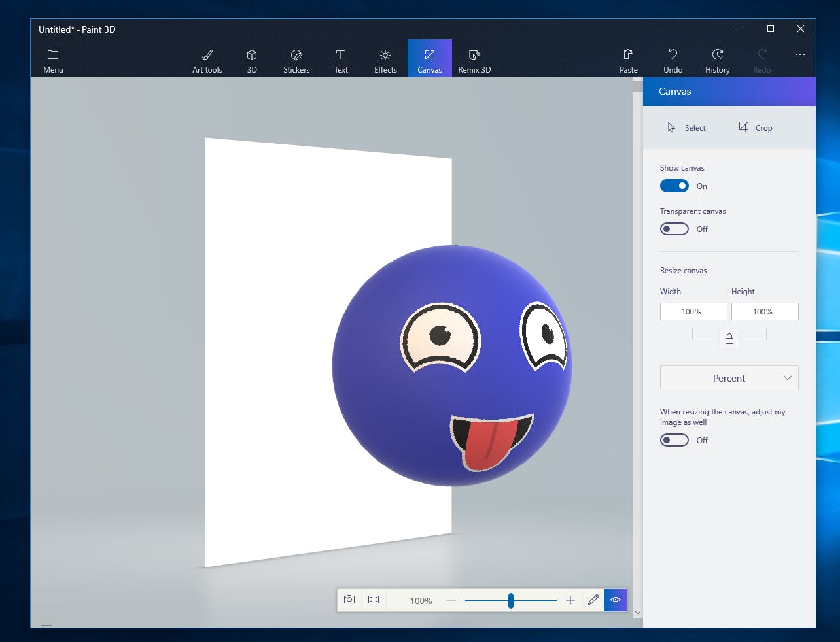Toggle adjust image when resizing canvas
Image resolution: width=840 pixels, height=642 pixels.
pos(674,440)
